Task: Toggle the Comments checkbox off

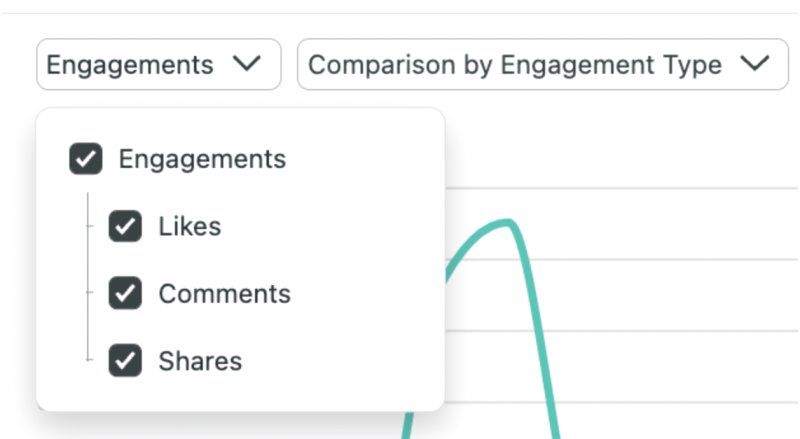Action: click(x=125, y=293)
